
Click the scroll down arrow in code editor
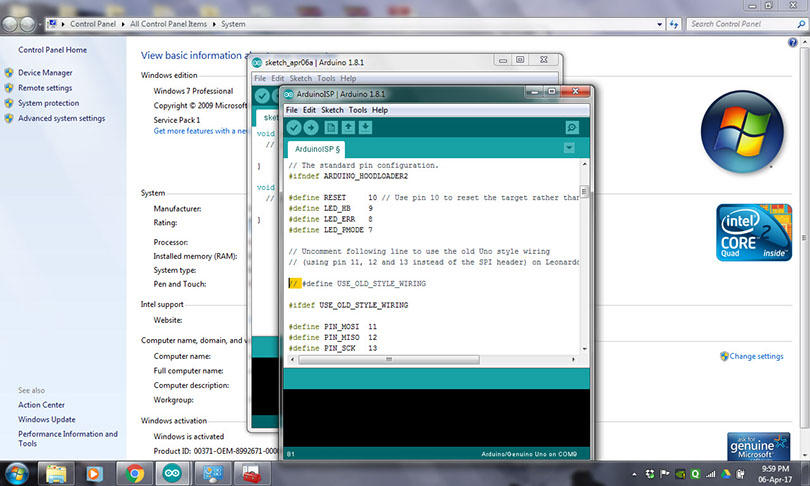click(584, 349)
